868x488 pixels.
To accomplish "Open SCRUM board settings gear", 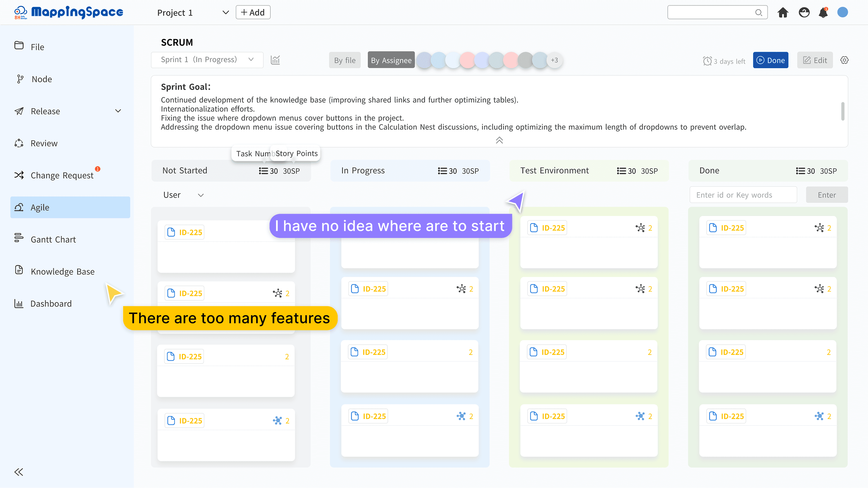I will (844, 60).
